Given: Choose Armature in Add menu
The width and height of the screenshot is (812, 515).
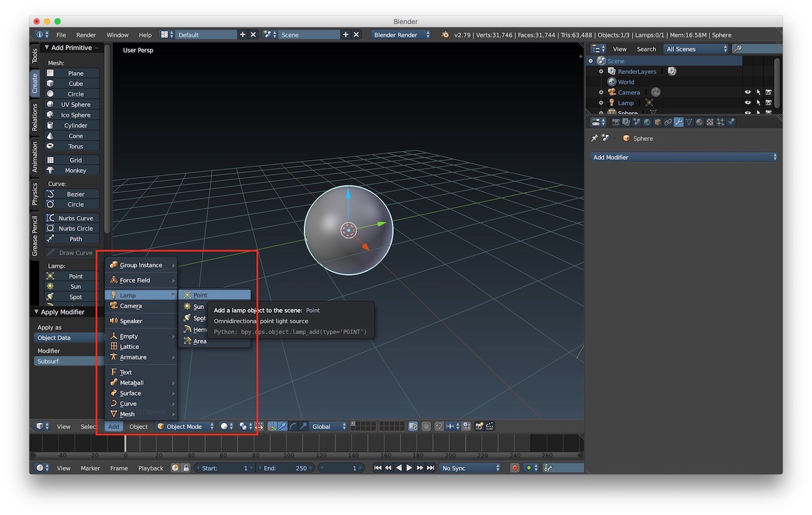Looking at the screenshot, I should click(x=141, y=357).
